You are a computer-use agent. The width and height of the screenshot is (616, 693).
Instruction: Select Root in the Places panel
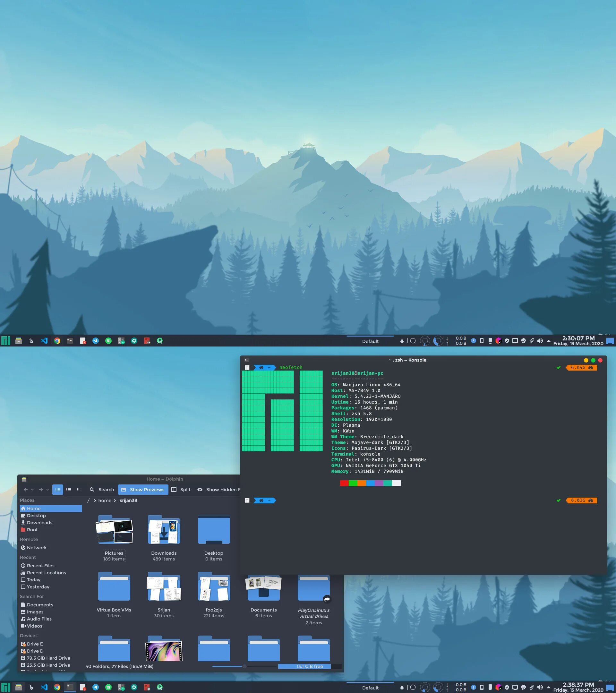32,530
